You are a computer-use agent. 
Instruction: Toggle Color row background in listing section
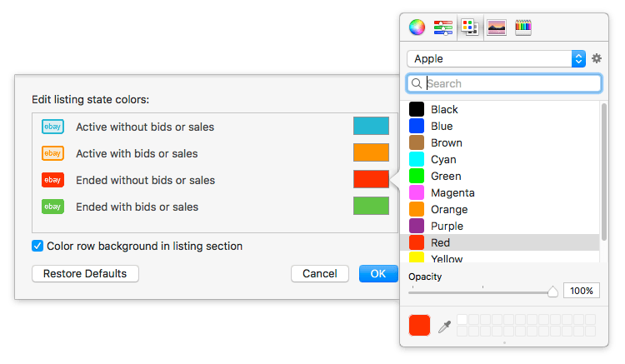pos(37,246)
